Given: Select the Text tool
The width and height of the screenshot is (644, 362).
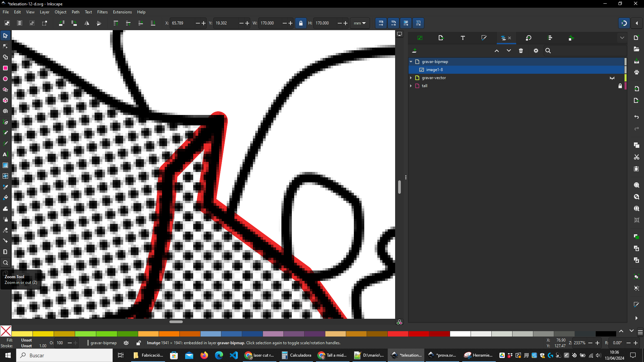Looking at the screenshot, I should click(x=6, y=154).
